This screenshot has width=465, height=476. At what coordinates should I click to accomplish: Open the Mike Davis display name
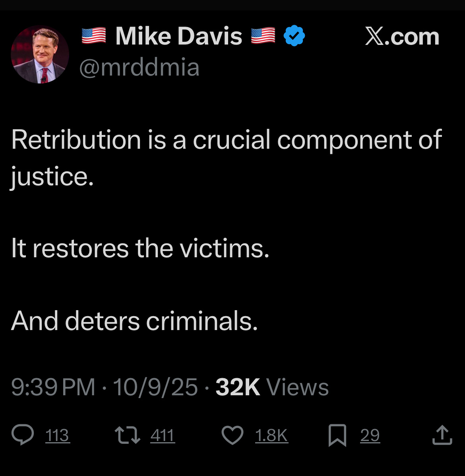point(178,36)
